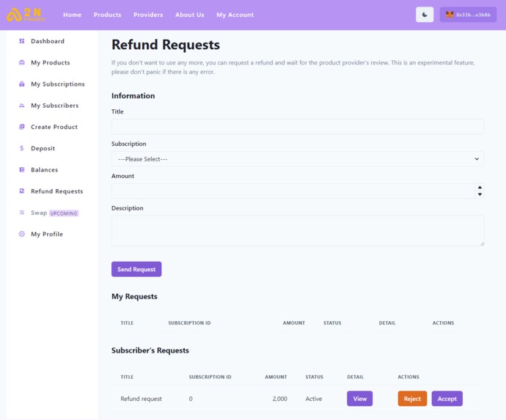The width and height of the screenshot is (506, 420).
Task: Open Deposit sidebar link
Action: (43, 148)
